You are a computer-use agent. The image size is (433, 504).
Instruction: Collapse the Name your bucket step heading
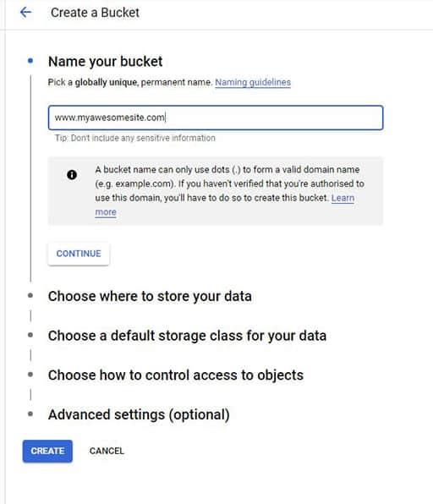(x=105, y=62)
